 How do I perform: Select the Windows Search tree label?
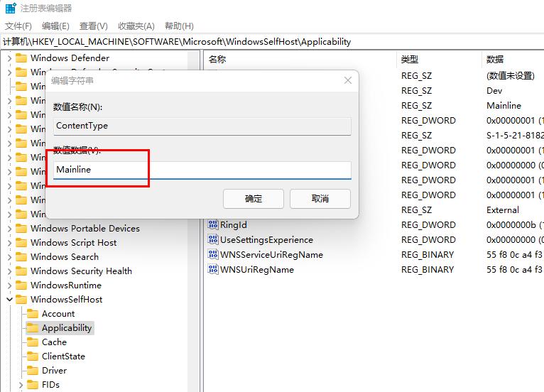[x=65, y=256]
